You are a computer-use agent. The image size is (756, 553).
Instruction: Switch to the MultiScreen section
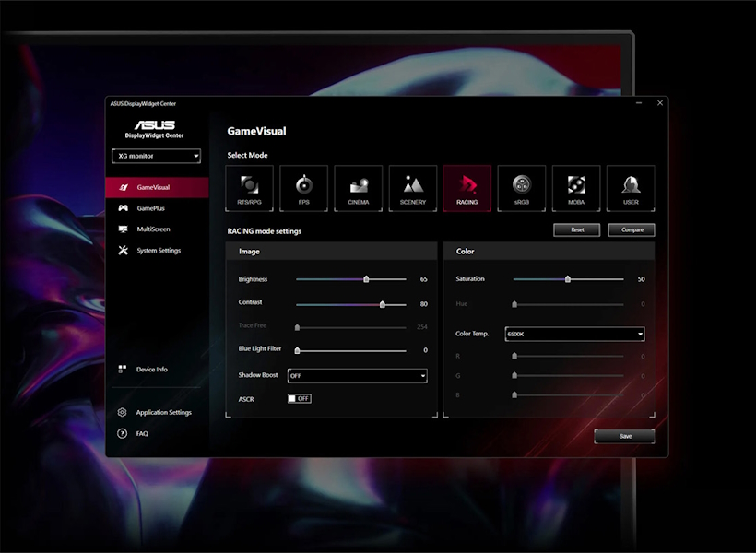(151, 229)
